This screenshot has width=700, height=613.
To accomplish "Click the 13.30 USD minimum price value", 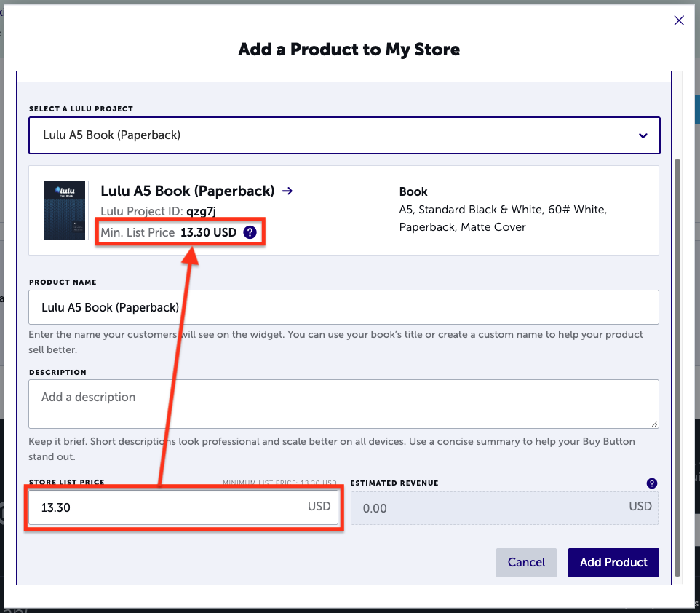I will click(209, 232).
